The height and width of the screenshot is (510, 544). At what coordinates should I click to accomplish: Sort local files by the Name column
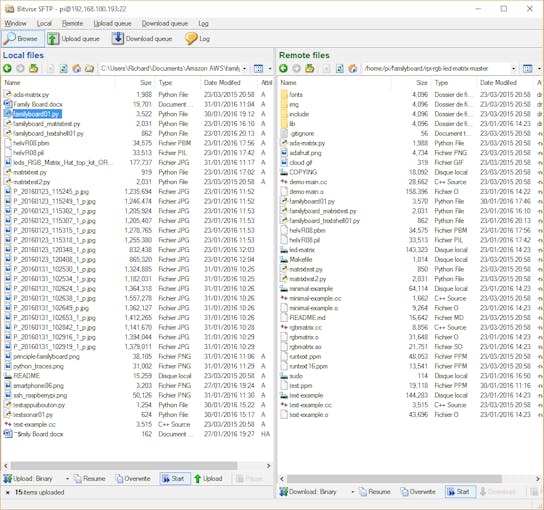click(x=58, y=83)
